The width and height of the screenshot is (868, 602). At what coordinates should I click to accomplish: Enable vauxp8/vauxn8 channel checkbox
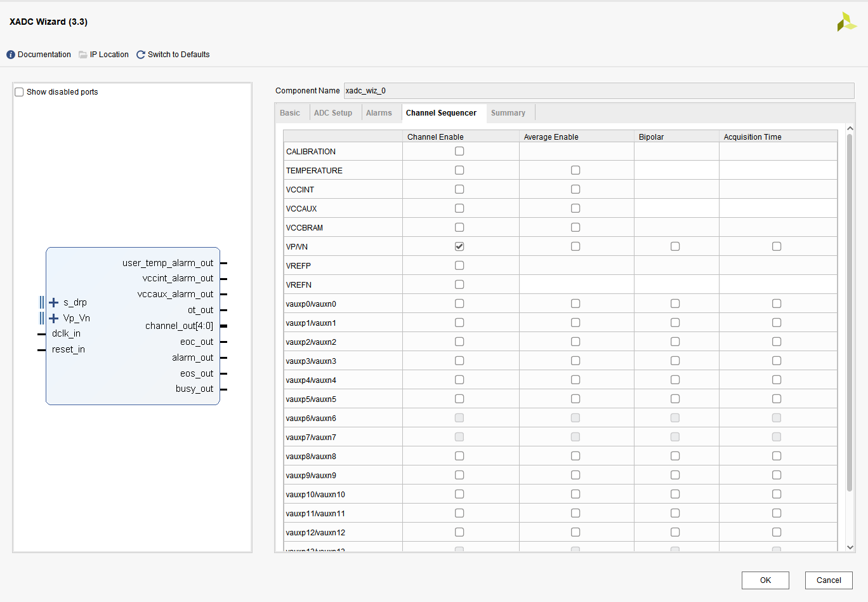tap(459, 456)
